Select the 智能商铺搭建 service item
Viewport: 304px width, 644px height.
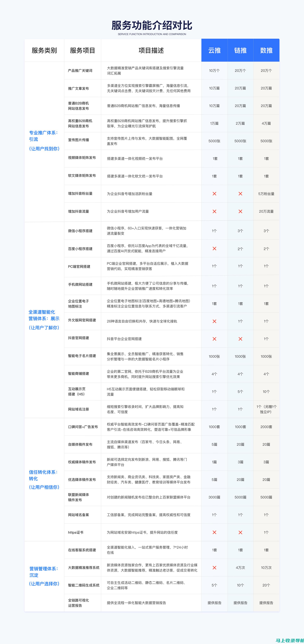tap(78, 374)
